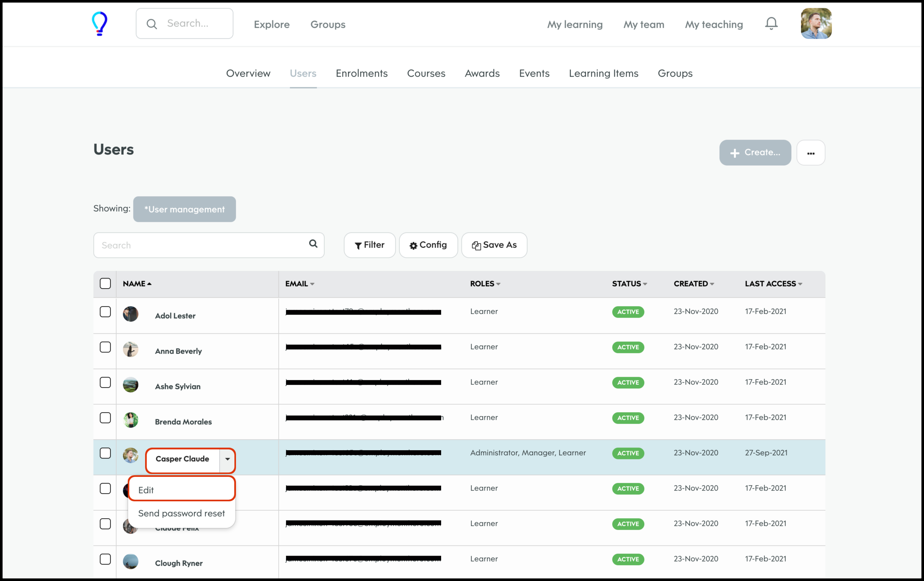
Task: Focus the users table Search field
Action: [x=201, y=246]
